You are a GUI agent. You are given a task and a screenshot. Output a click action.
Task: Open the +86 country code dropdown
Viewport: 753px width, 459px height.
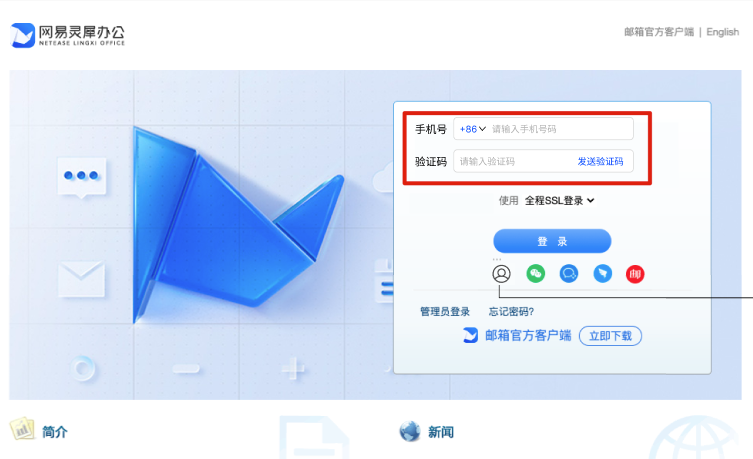pyautogui.click(x=473, y=129)
